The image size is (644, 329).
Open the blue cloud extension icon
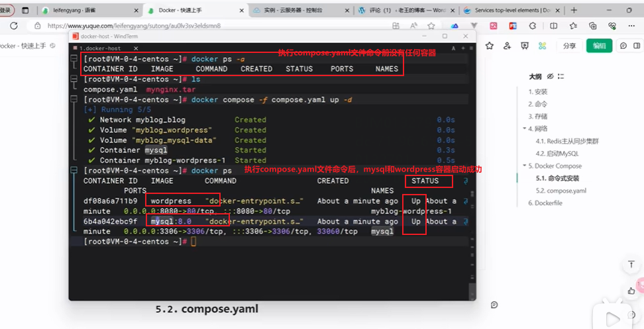[x=455, y=26]
